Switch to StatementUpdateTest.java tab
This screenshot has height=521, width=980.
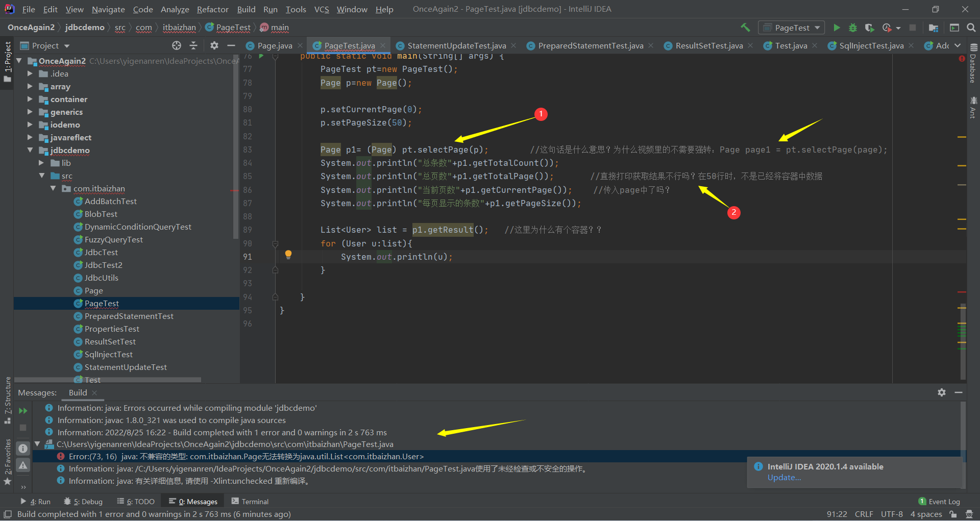point(456,46)
